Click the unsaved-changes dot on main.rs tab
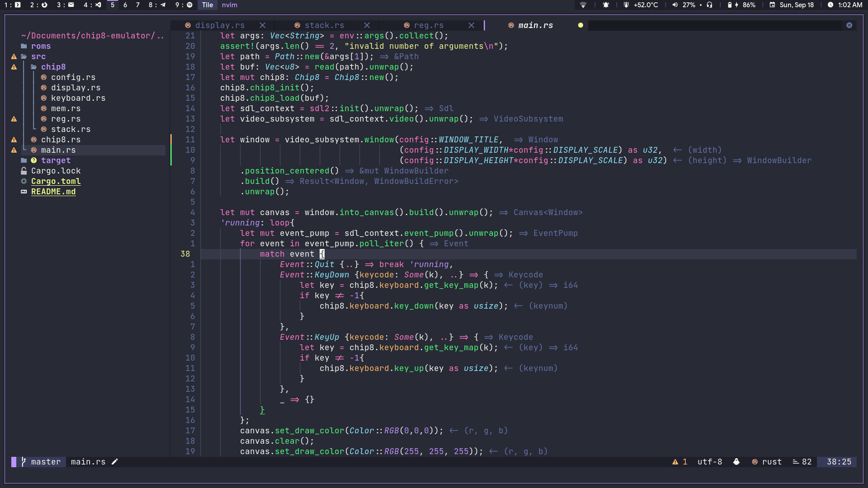This screenshot has width=868, height=488. 580,25
